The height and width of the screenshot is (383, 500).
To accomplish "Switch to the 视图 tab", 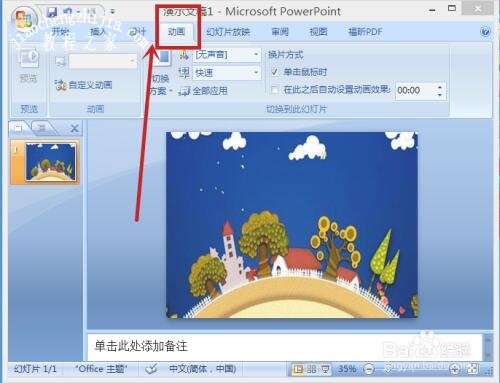I will click(x=318, y=32).
